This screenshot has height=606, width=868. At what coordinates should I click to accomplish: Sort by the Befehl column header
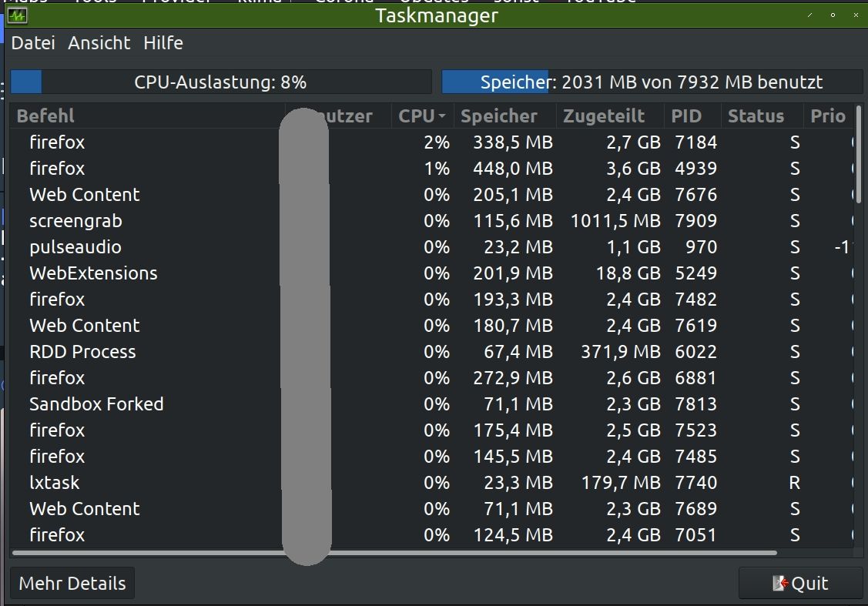[x=147, y=116]
